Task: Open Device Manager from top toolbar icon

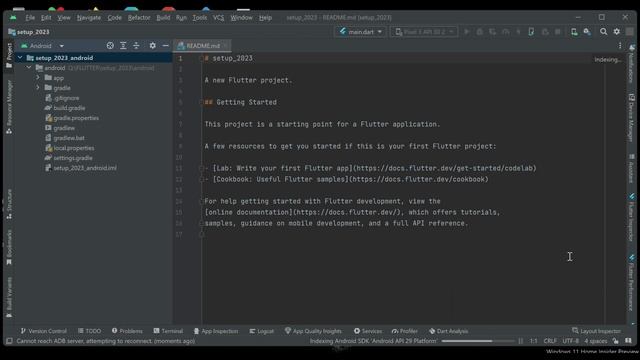Action: coord(574,32)
